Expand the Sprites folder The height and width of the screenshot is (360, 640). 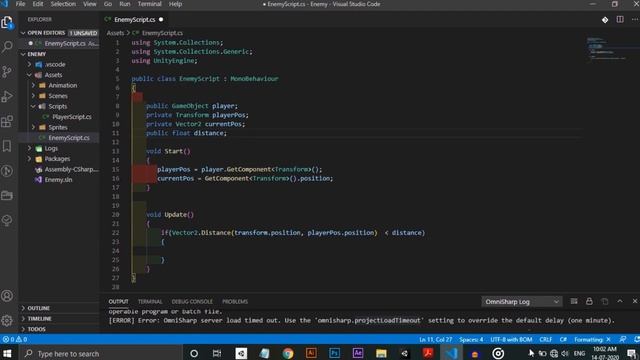(33, 127)
